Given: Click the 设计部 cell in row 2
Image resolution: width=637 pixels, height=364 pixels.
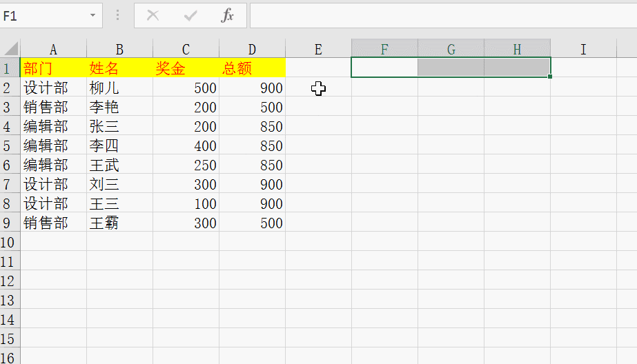Looking at the screenshot, I should tap(53, 87).
